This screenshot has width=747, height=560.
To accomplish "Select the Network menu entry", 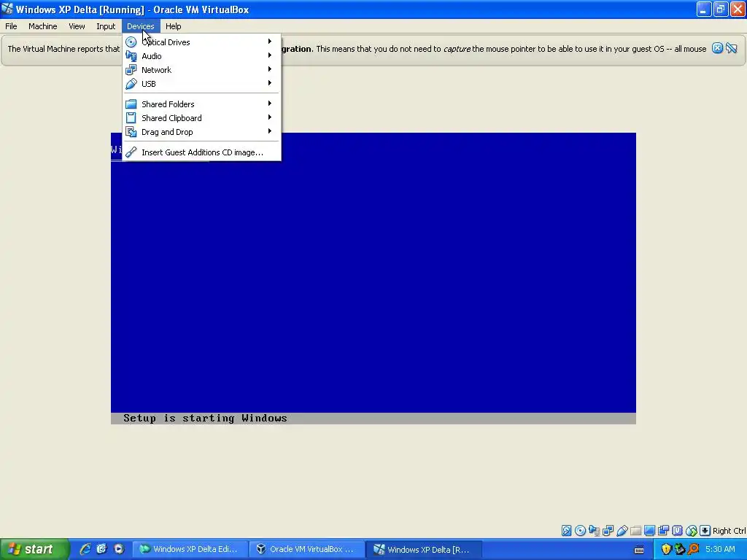I will [x=201, y=70].
